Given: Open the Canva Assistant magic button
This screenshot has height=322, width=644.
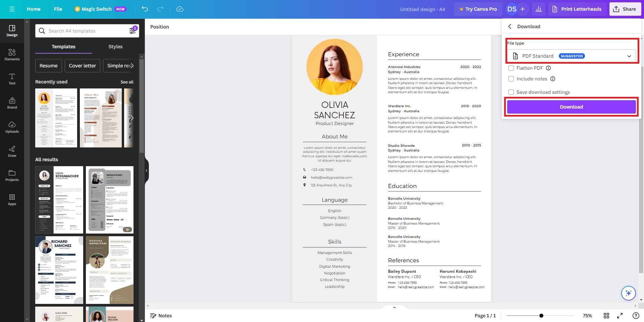Looking at the screenshot, I should click(x=628, y=293).
